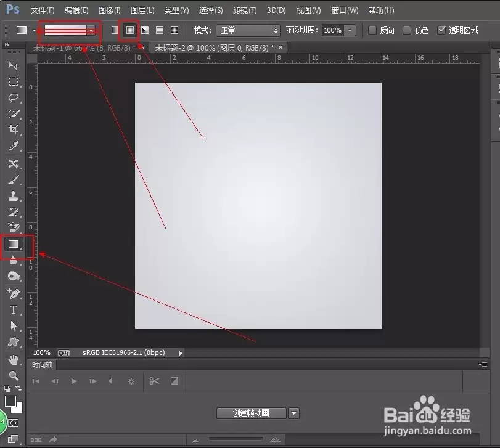The height and width of the screenshot is (448, 500).
Task: Select the Hand tool
Action: [14, 360]
